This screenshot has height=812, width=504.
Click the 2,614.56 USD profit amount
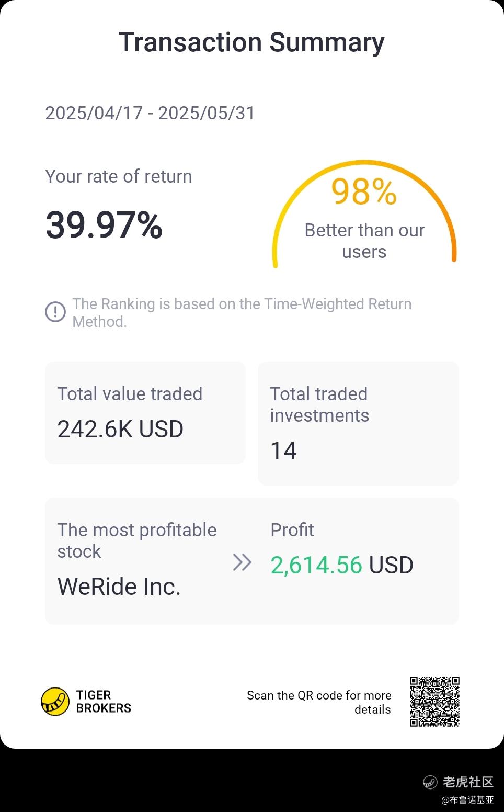pyautogui.click(x=342, y=565)
